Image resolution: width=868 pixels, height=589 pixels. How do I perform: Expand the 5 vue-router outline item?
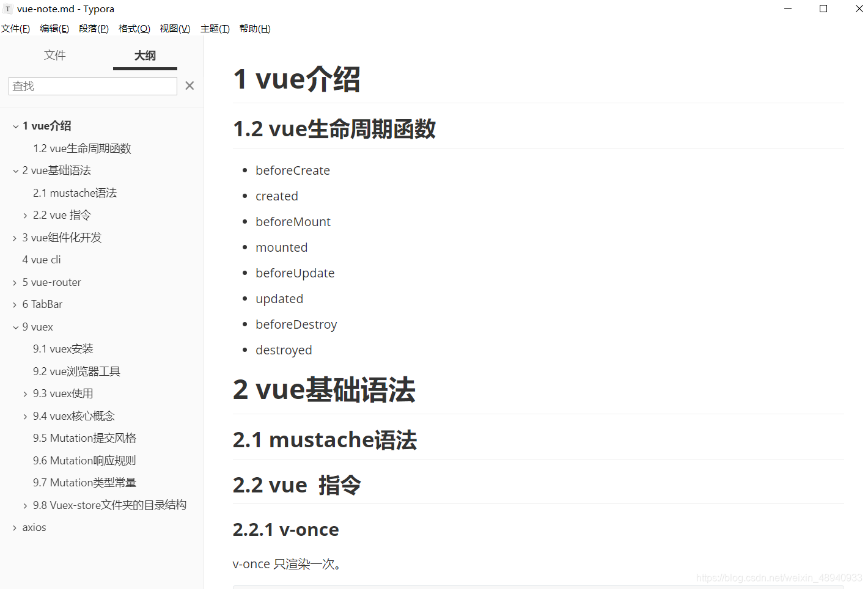[x=15, y=283]
